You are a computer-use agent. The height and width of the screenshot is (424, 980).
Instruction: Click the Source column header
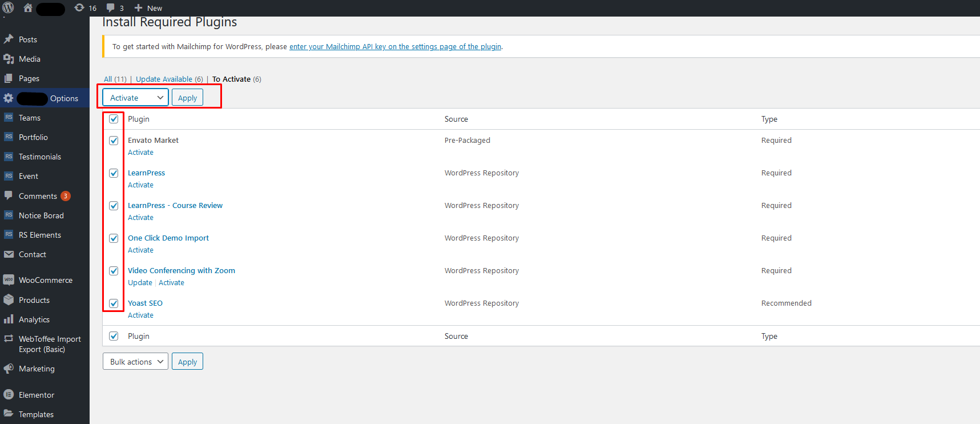point(456,119)
